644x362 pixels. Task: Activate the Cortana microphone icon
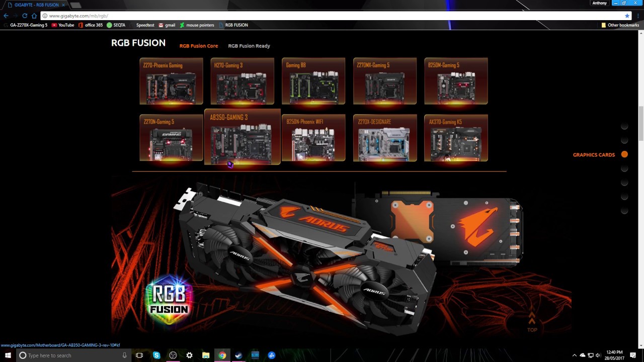[x=124, y=355]
